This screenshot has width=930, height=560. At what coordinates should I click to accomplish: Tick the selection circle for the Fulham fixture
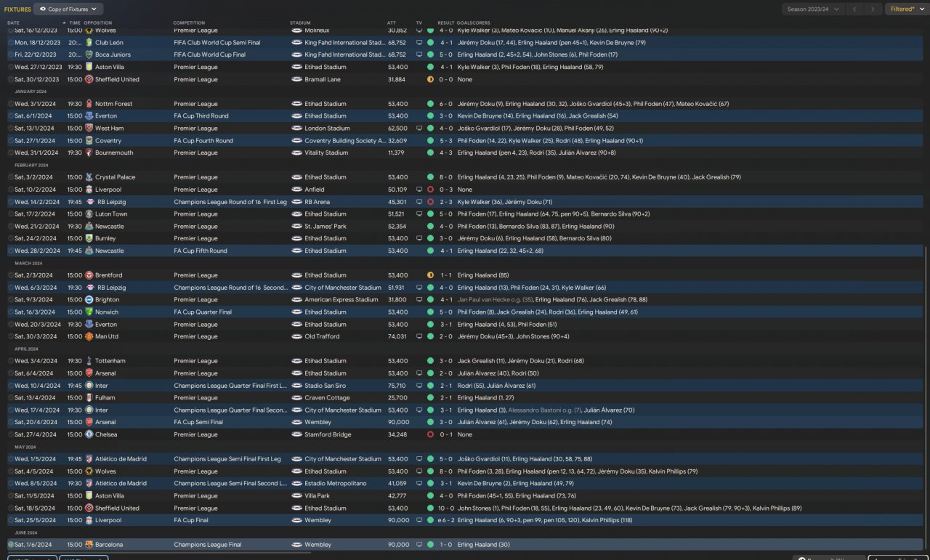pos(11,398)
